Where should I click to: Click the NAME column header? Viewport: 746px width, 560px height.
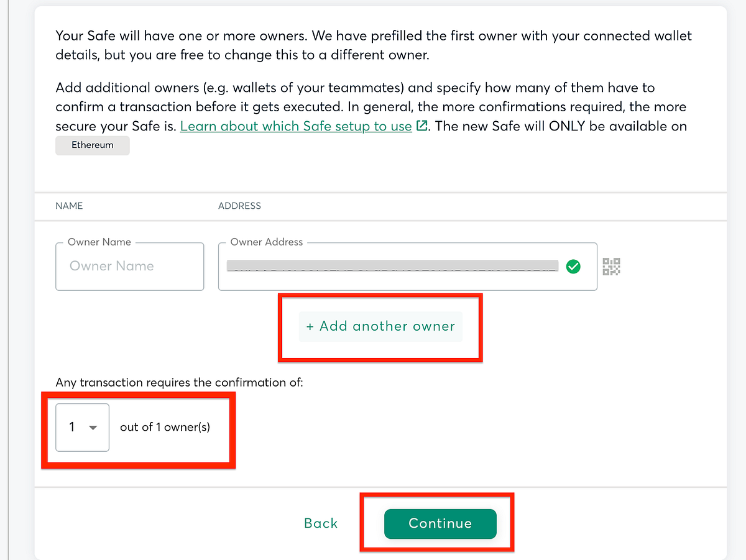[69, 206]
